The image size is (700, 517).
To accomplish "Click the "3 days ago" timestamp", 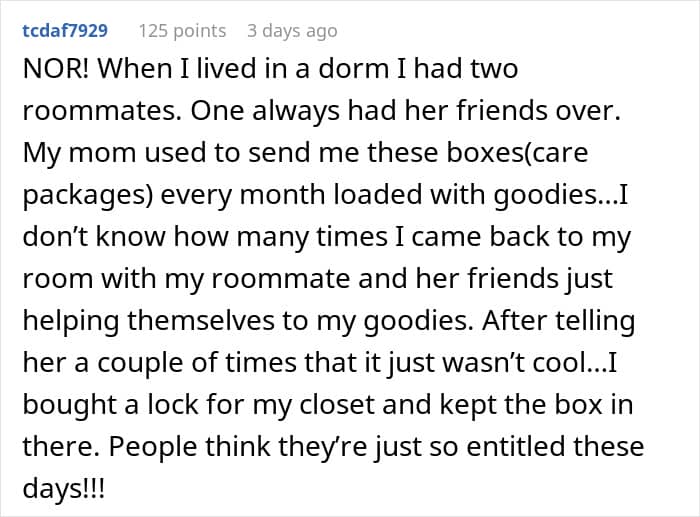I will tap(292, 31).
